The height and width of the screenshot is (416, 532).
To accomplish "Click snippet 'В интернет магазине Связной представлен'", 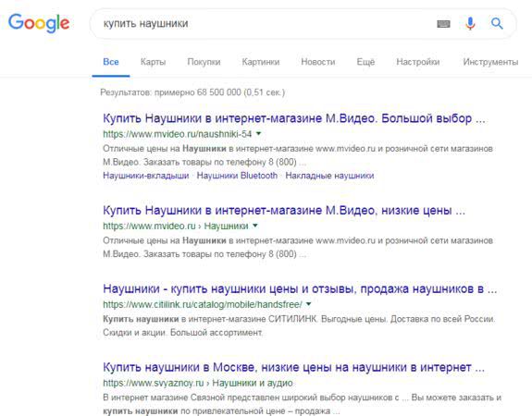I will 302,404.
